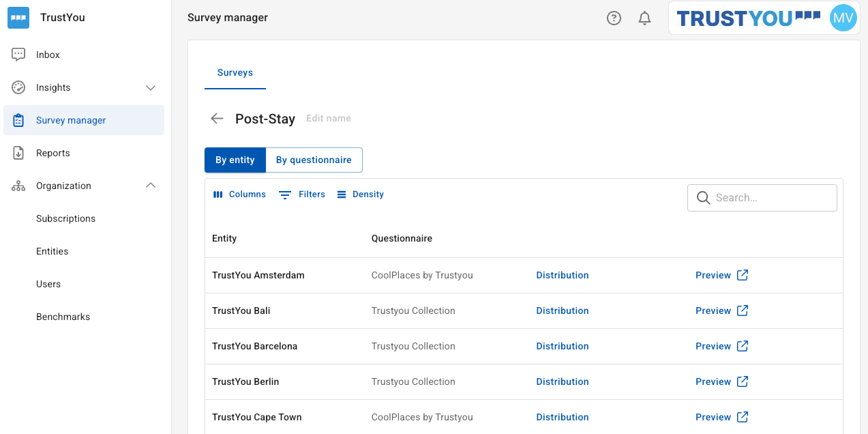Click the Entity column header
868x434 pixels.
click(224, 238)
